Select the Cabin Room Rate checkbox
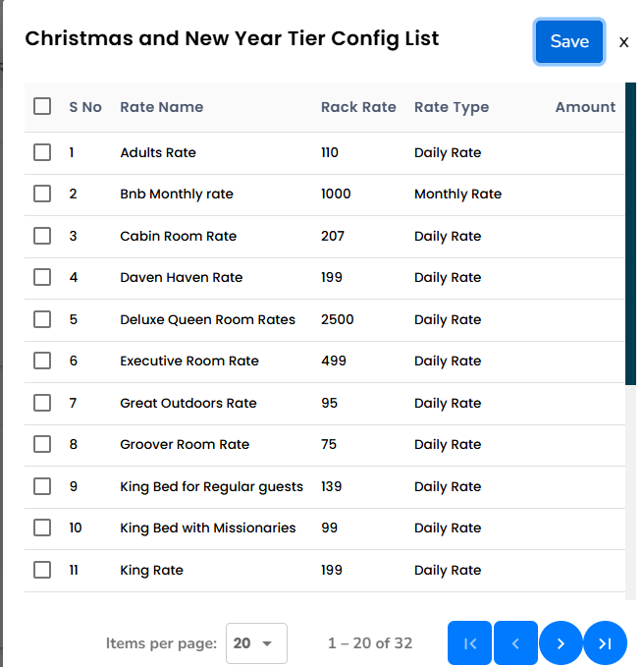 pos(42,236)
